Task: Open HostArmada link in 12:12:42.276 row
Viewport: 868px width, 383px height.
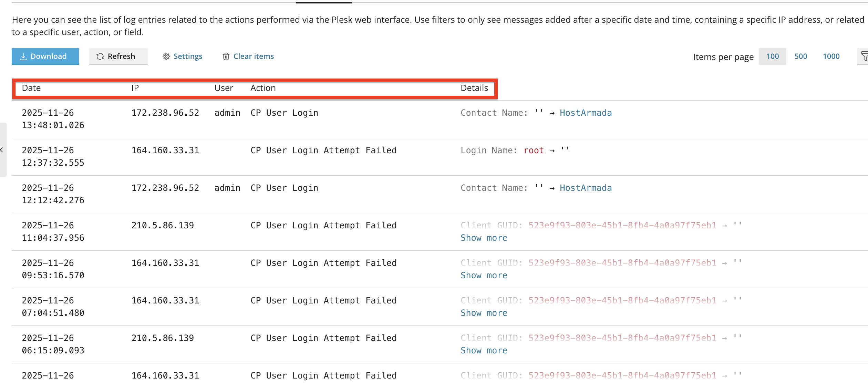Action: coord(586,188)
